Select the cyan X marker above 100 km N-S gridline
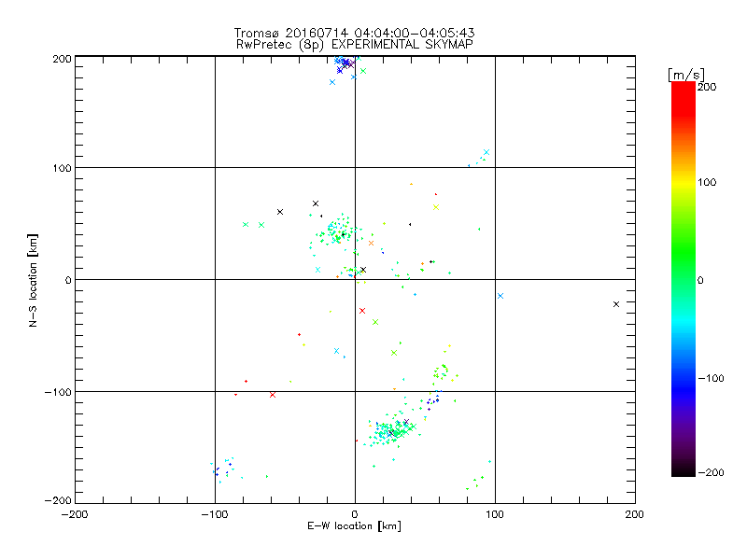 point(486,152)
